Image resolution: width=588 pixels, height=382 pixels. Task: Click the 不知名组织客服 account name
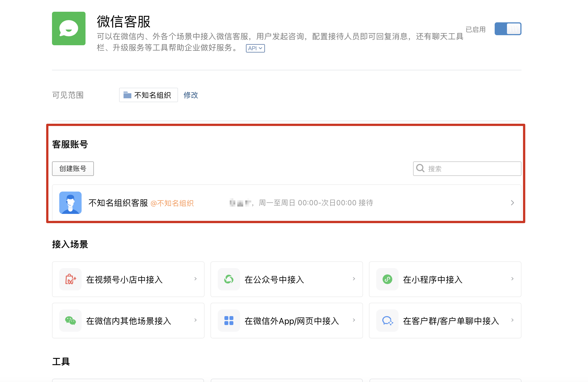[x=118, y=203]
